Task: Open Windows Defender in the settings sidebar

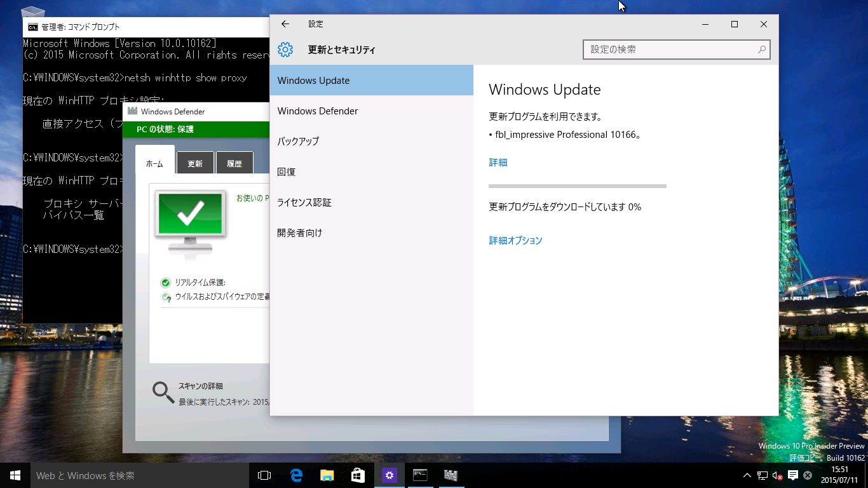Action: [x=372, y=111]
